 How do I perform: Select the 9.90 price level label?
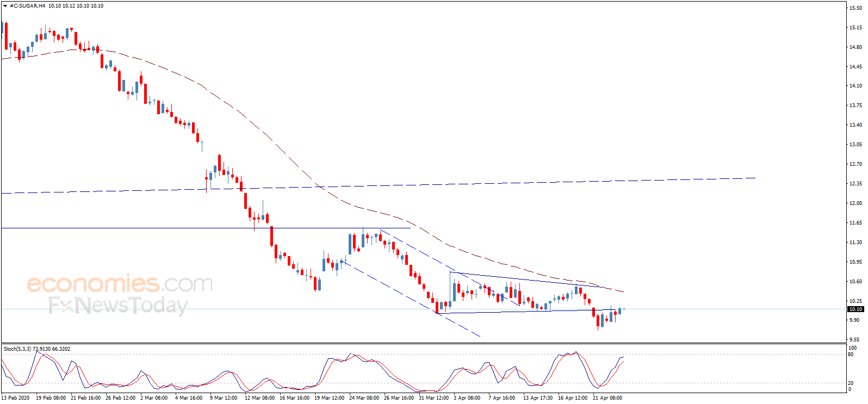pyautogui.click(x=854, y=320)
